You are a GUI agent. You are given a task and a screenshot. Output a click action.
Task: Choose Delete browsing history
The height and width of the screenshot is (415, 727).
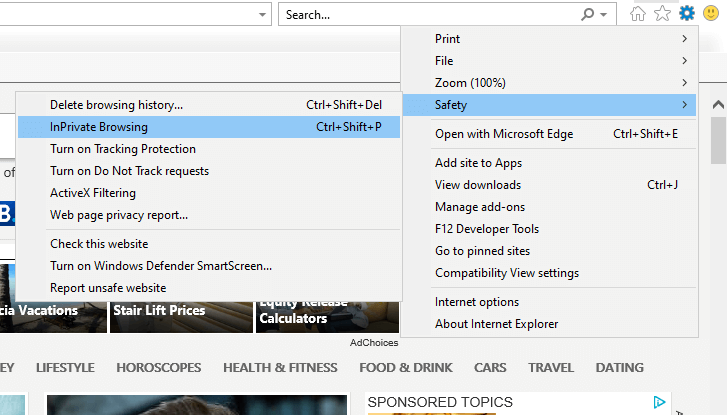click(x=117, y=105)
